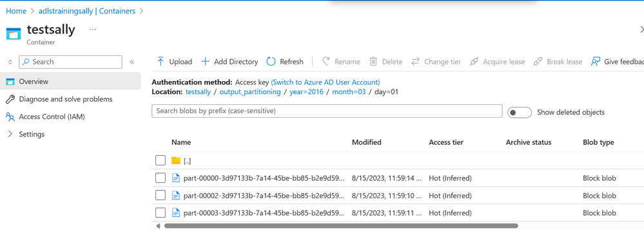Click the ellipsis next to testsally title
This screenshot has height=251, width=644.
point(93,30)
